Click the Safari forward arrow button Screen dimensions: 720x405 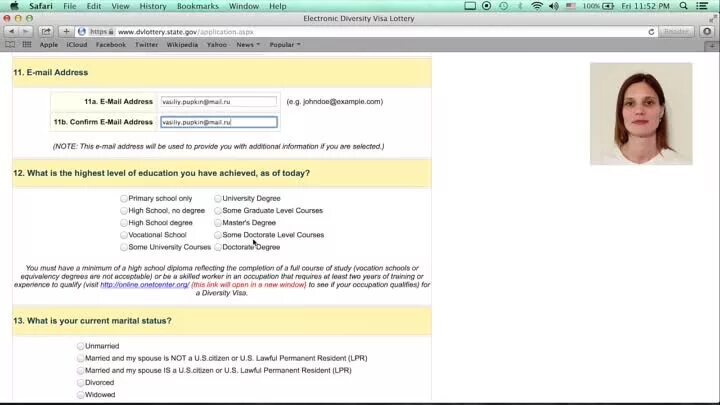point(26,31)
